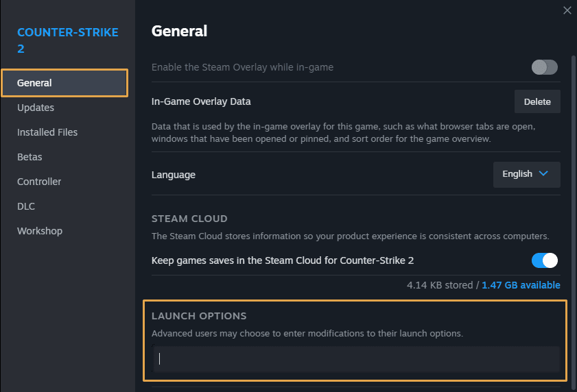577x392 pixels.
Task: Disable the Steam Cloud saves toggle
Action: coord(545,260)
